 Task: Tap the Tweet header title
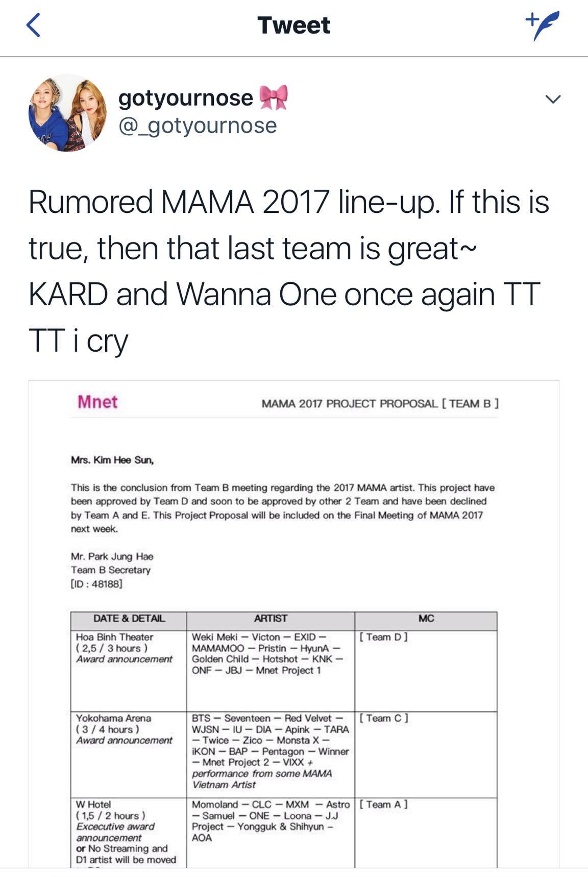pos(293,26)
